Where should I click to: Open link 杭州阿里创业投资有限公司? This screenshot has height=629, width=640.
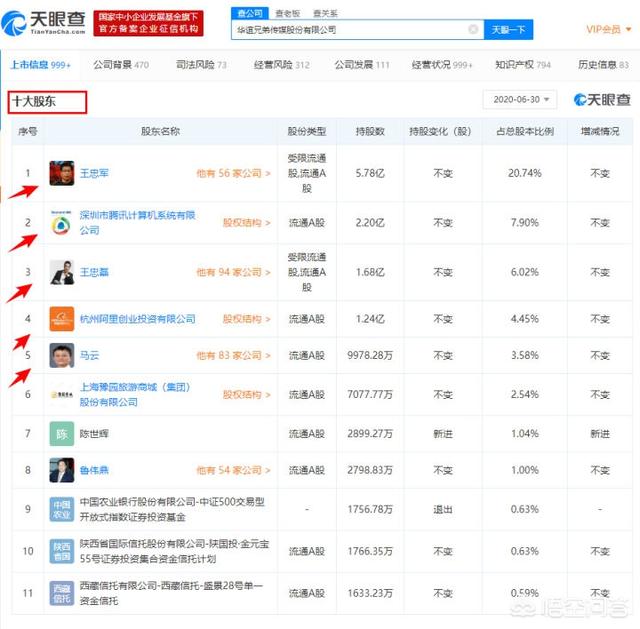tap(138, 319)
